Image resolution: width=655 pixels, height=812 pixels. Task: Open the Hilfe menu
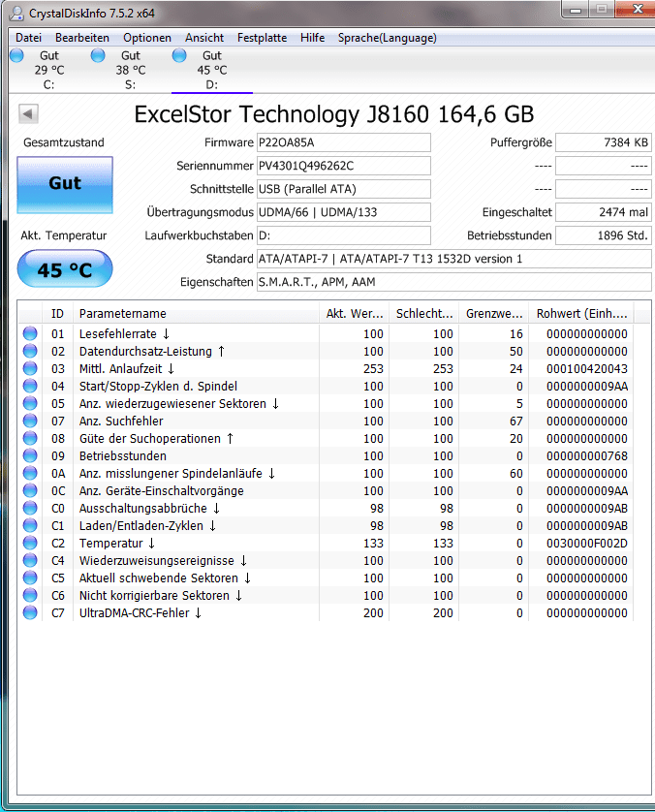(x=312, y=38)
